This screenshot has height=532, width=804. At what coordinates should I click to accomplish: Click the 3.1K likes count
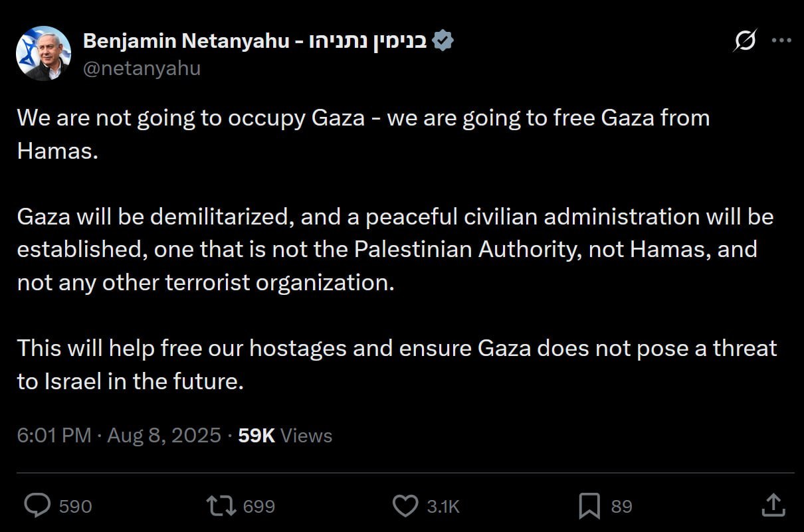tap(443, 507)
